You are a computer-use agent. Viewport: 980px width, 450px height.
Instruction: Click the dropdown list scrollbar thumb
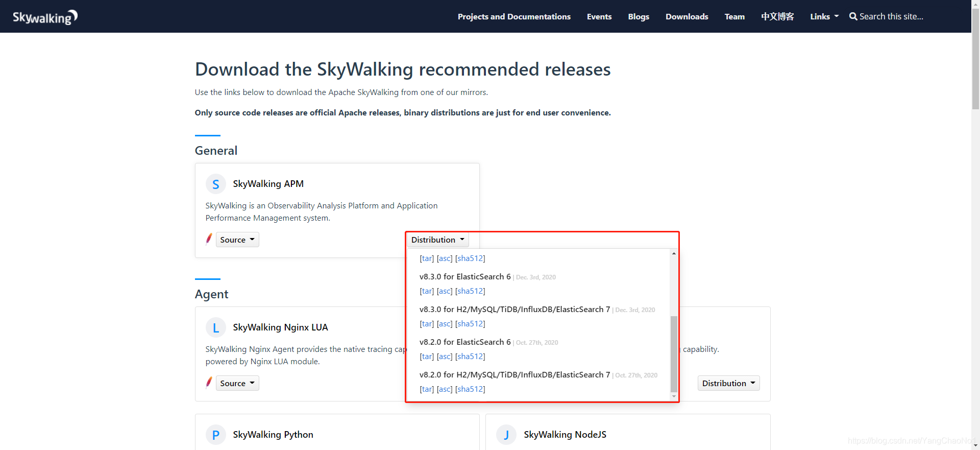[674, 353]
